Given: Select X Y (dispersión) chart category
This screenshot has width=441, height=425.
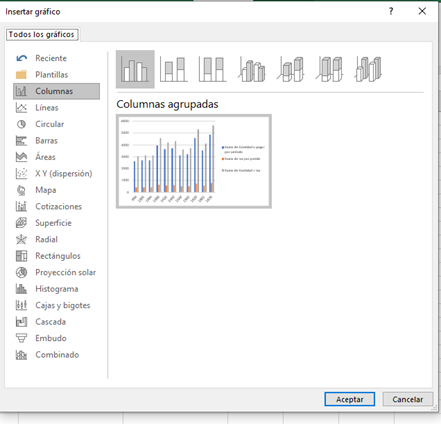Looking at the screenshot, I should click(x=56, y=174).
